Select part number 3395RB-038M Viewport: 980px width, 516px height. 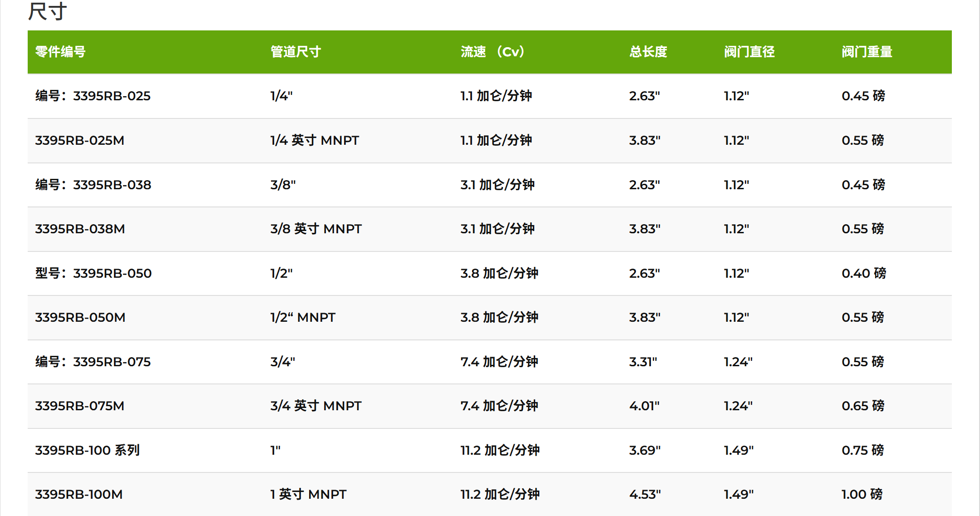[80, 229]
